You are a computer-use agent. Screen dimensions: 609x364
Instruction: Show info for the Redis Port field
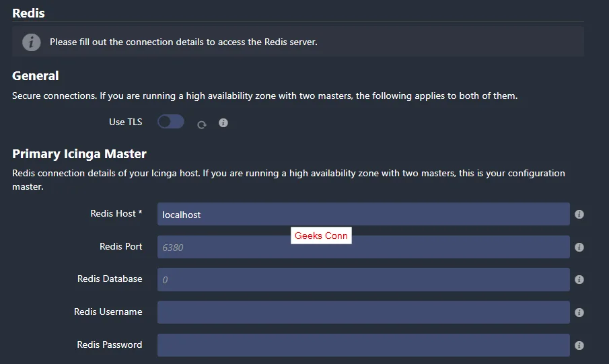click(x=579, y=247)
